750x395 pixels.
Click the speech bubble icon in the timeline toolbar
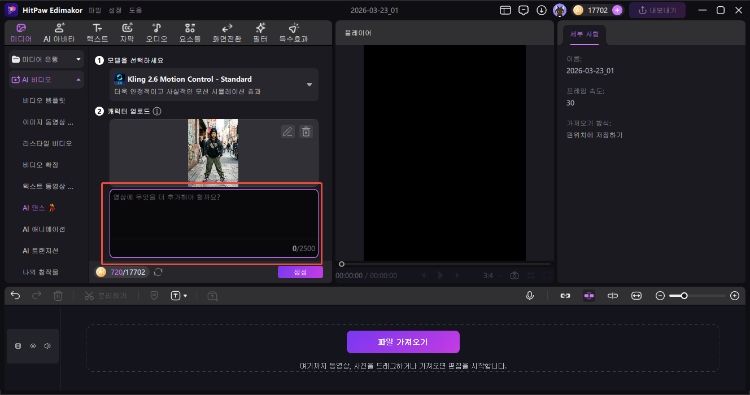[212, 296]
